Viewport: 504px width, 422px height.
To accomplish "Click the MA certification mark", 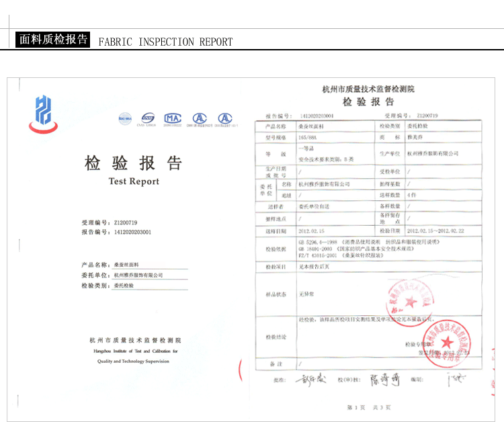I will 173,118.
